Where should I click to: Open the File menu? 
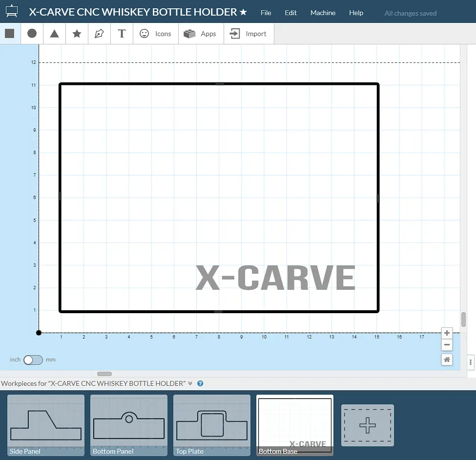pos(266,13)
